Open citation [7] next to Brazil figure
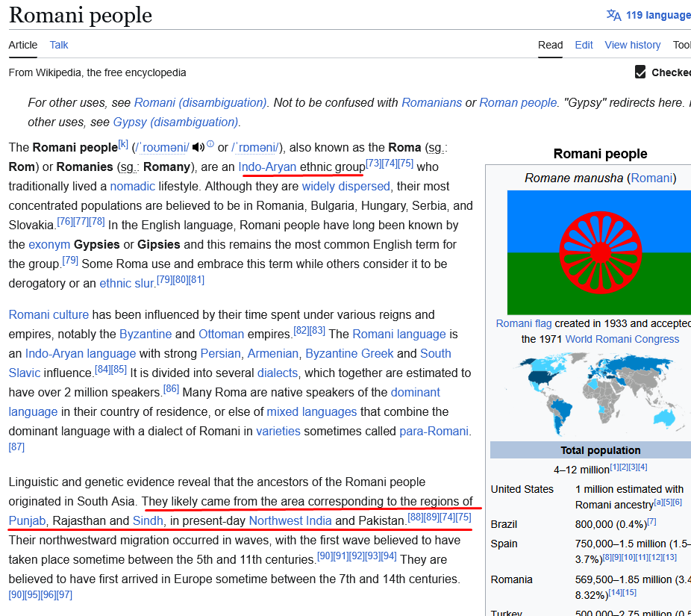The image size is (691, 616). click(651, 522)
